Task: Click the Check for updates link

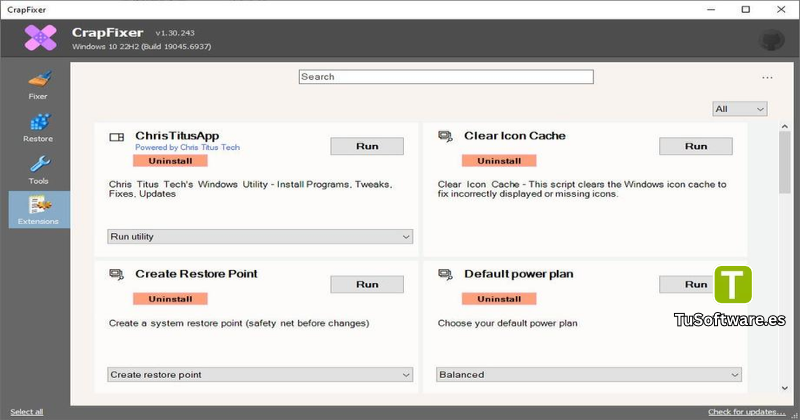Action: point(746,412)
